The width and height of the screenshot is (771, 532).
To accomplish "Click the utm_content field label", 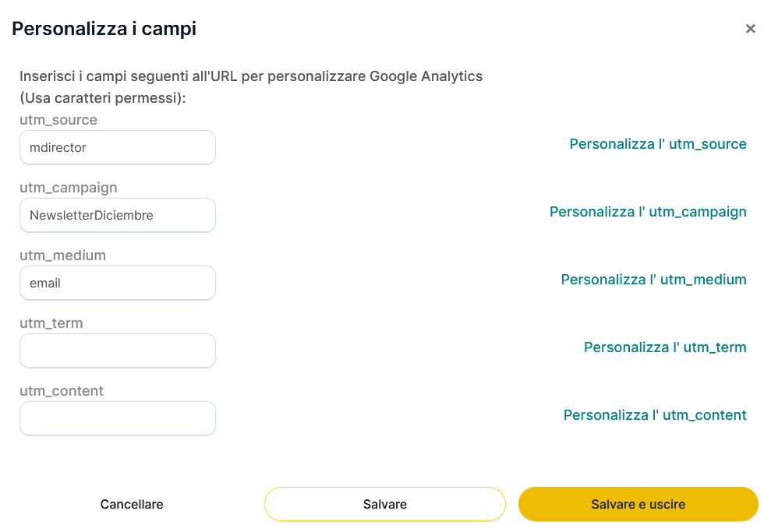I will coord(62,391).
